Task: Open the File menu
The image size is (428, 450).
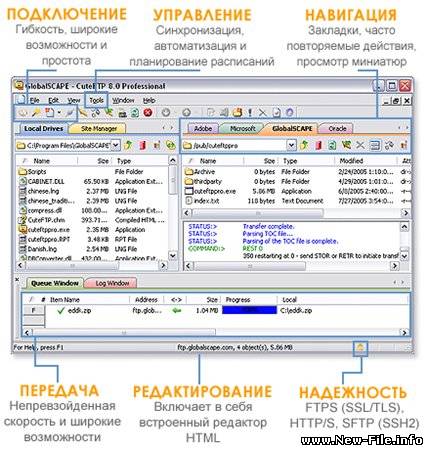Action: (34, 100)
